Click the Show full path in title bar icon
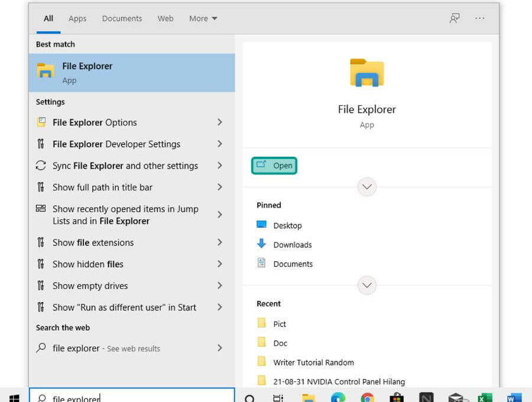This screenshot has width=532, height=402. [x=41, y=187]
